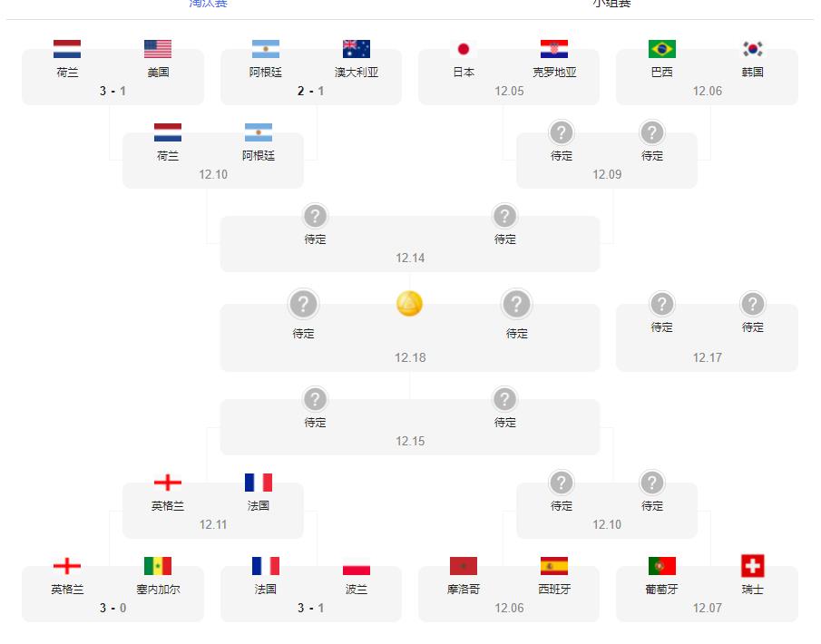Click the golden trophy icon at the final

coord(410,305)
